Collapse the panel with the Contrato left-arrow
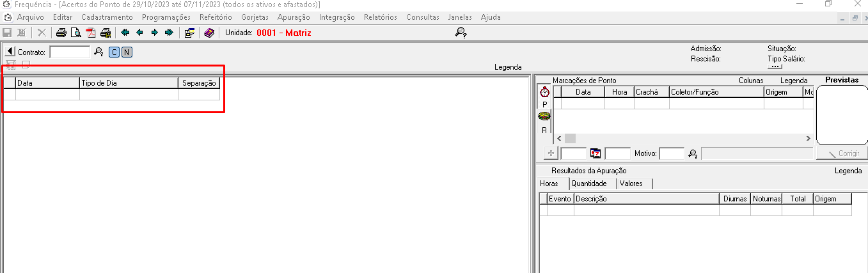 click(x=10, y=52)
